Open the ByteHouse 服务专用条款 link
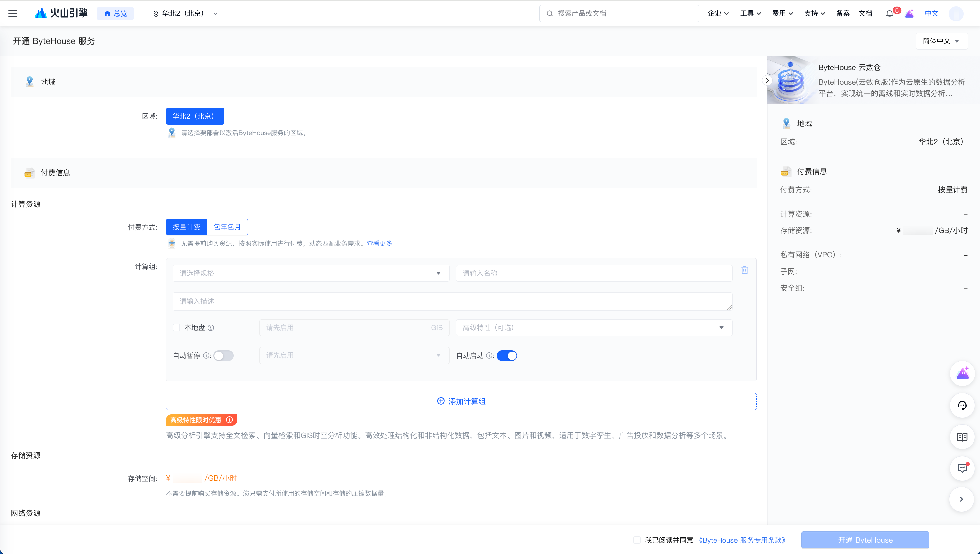Image resolution: width=980 pixels, height=554 pixels. (x=742, y=540)
